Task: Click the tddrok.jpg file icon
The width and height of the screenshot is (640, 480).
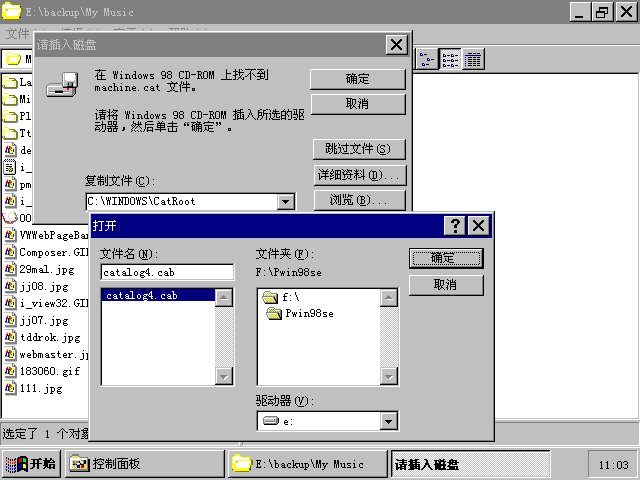Action: coord(11,338)
